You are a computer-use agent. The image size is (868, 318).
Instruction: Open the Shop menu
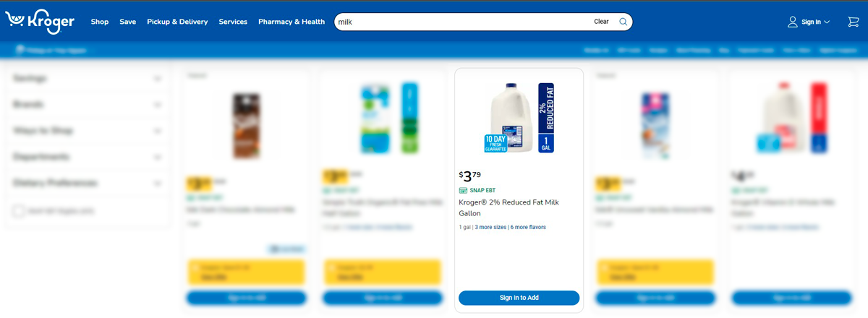click(x=100, y=22)
